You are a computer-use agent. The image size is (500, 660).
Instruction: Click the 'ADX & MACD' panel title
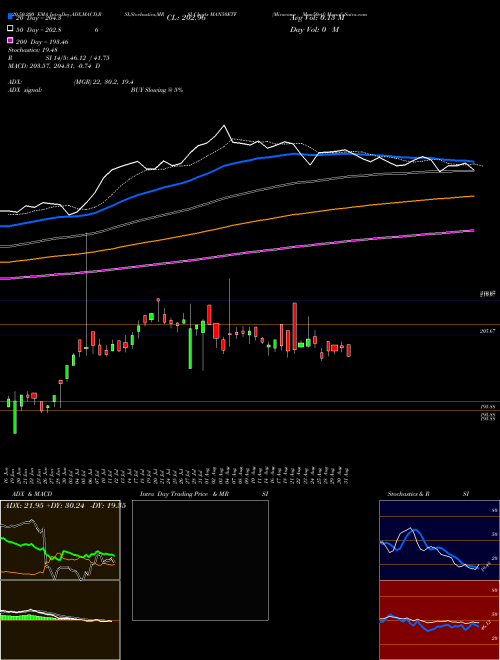pos(32,494)
